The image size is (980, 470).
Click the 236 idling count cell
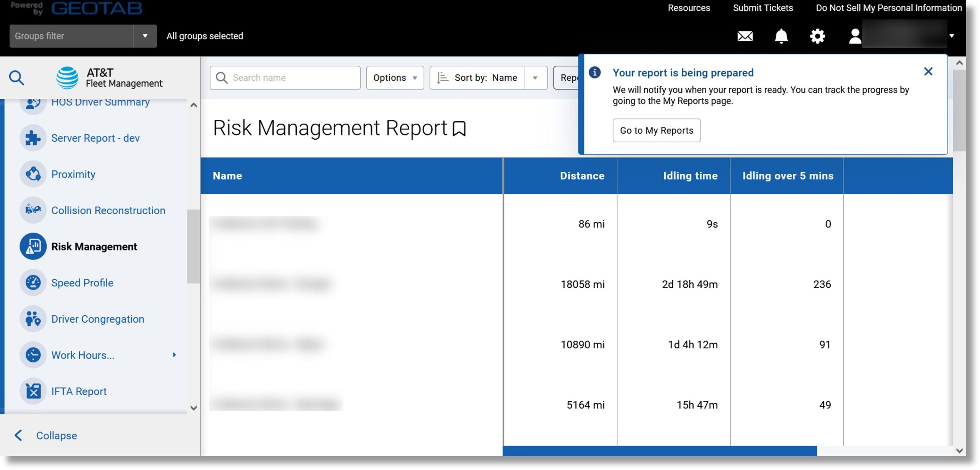pos(822,284)
